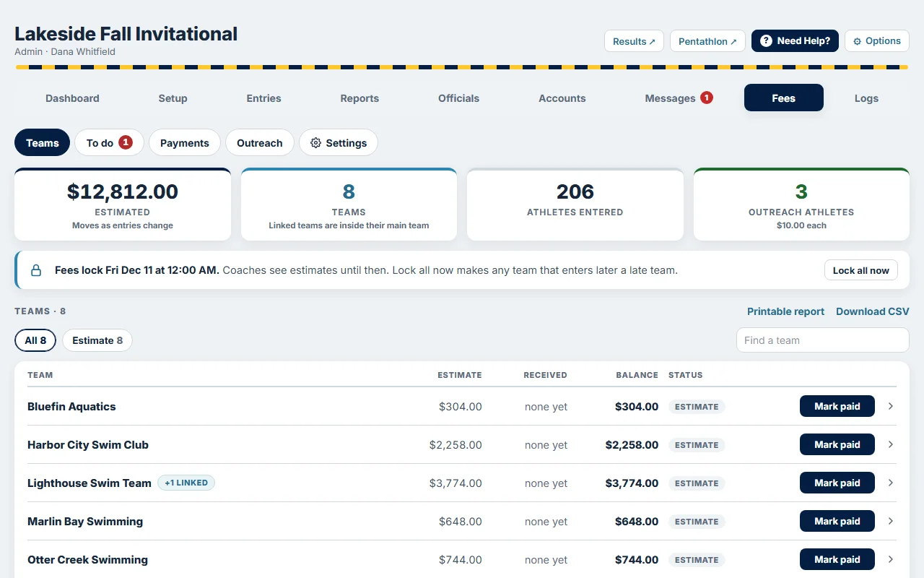Image resolution: width=924 pixels, height=578 pixels.
Task: Click the Lock all now button
Action: coord(861,270)
